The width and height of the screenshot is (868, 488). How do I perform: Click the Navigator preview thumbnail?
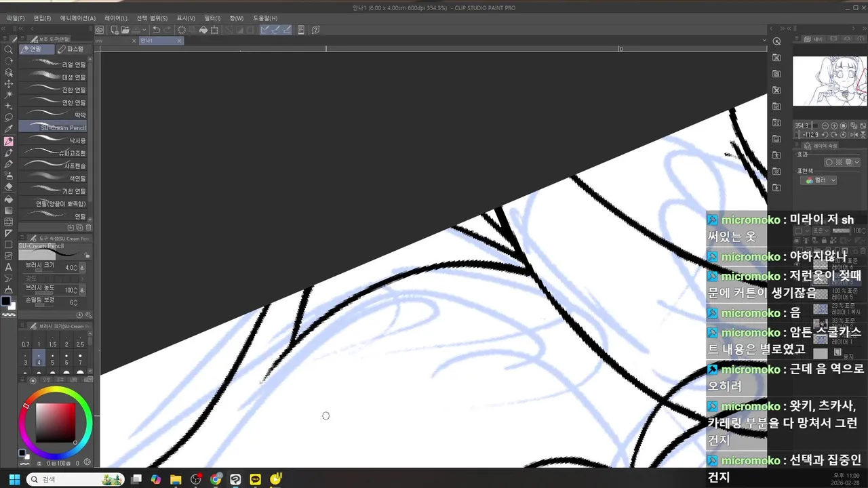[x=830, y=81]
